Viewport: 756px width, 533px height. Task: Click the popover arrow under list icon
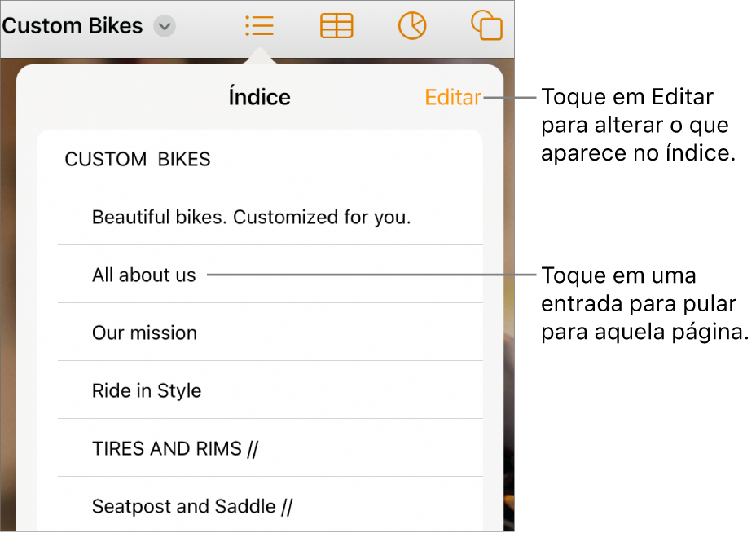[259, 56]
